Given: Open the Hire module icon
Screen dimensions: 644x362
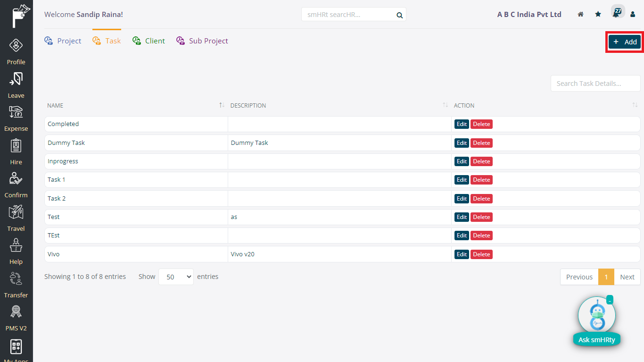Looking at the screenshot, I should tap(16, 146).
